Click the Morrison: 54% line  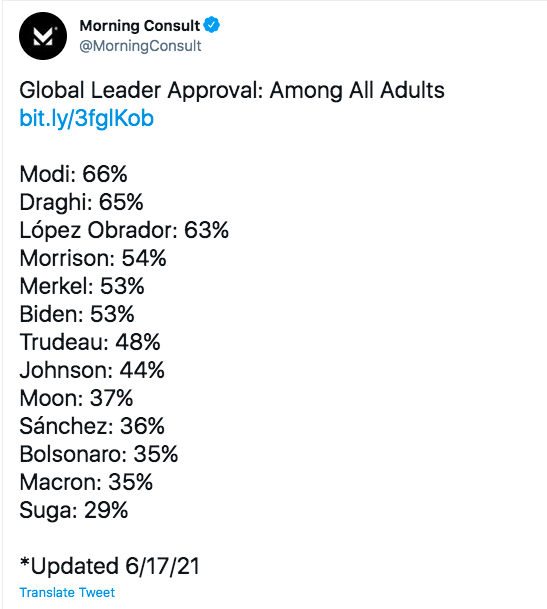[x=93, y=258]
